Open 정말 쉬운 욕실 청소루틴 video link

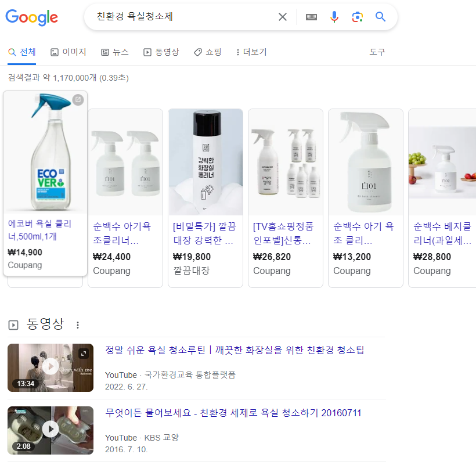[x=235, y=350]
